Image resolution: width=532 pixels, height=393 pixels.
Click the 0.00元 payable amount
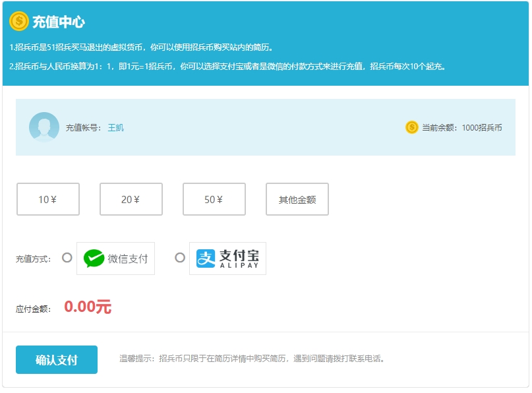[x=88, y=307]
